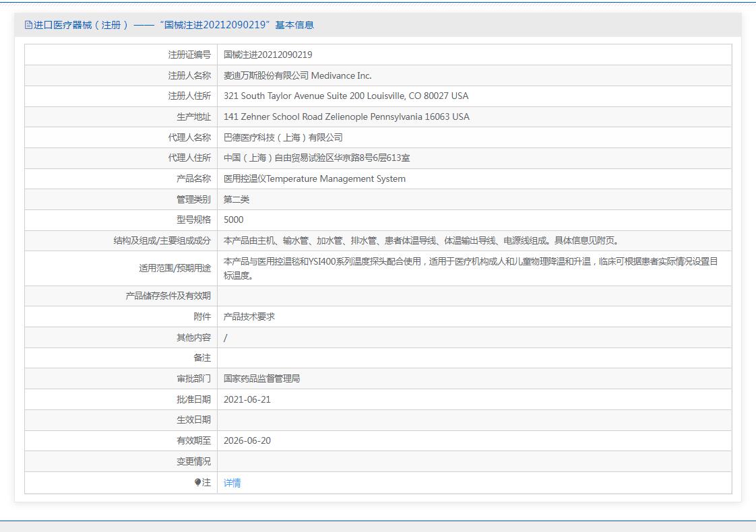Click registrant name Medivance Inc.
Screen dimensions: 756x532
(x=297, y=75)
